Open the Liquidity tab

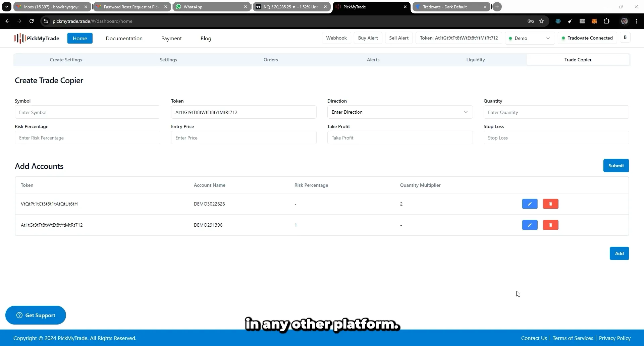(476, 60)
